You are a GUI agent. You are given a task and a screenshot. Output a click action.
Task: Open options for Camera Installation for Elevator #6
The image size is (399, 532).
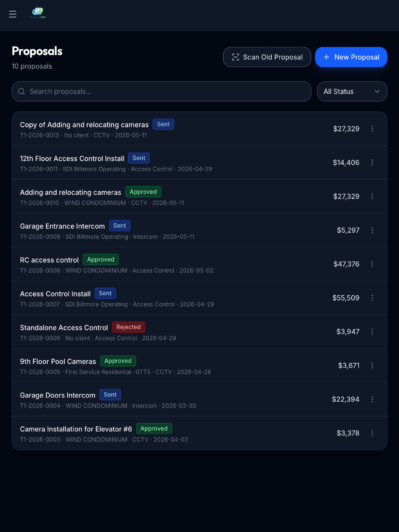click(x=372, y=433)
